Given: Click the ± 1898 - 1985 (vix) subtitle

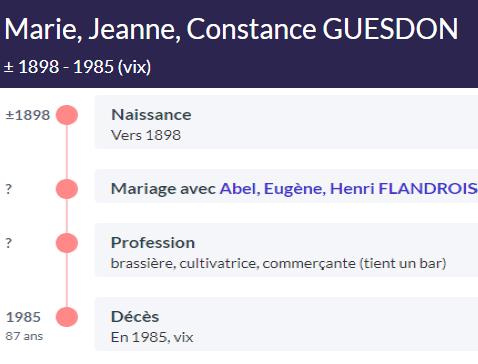Looking at the screenshot, I should tap(77, 67).
